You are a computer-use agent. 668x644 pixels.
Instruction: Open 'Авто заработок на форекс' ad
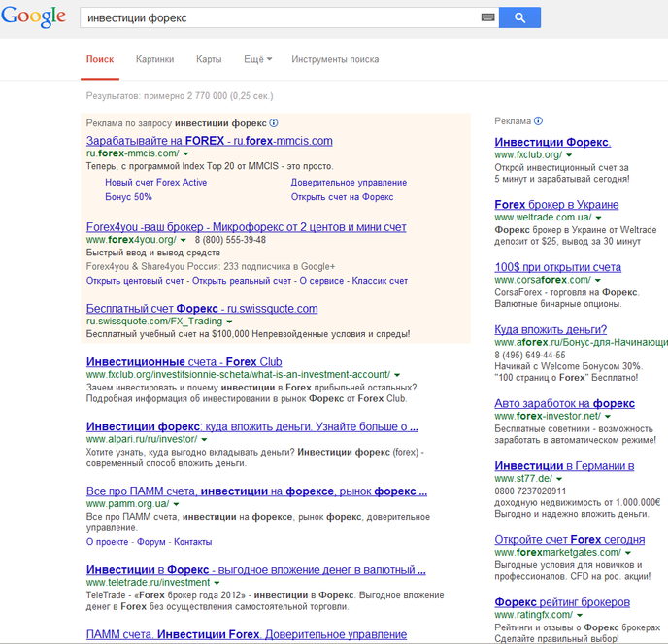565,404
